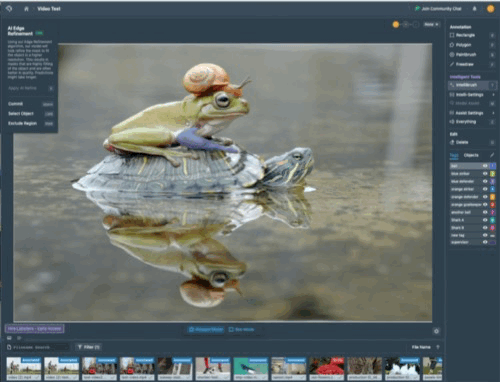Open the notifications bell icon
The height and width of the screenshot is (382, 500).
pos(474,9)
